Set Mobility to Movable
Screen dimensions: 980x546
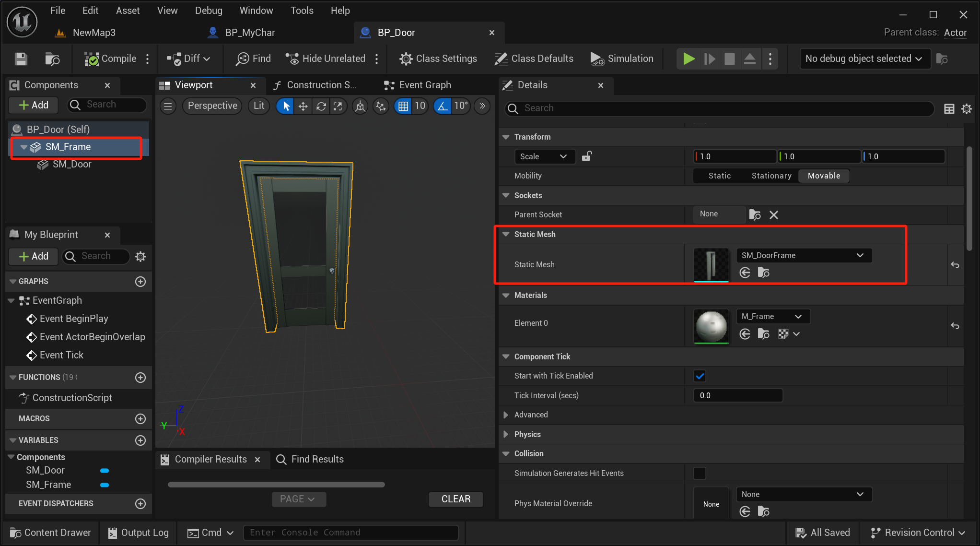[824, 176]
